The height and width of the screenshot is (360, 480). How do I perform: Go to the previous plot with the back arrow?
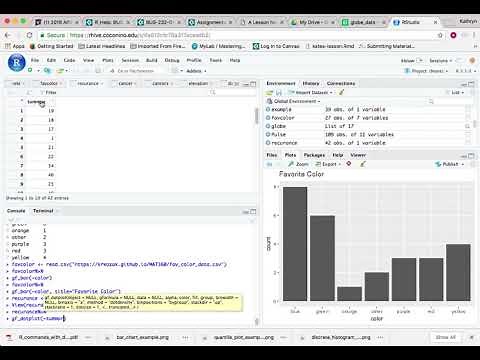coord(269,164)
